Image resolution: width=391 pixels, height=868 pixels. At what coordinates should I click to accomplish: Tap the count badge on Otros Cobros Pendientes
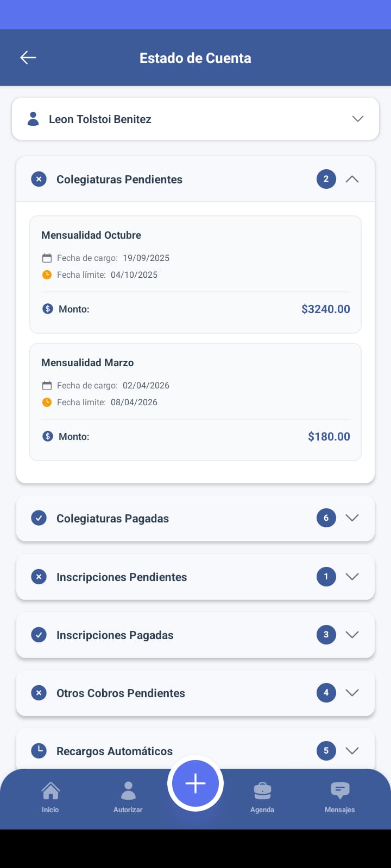tap(326, 693)
